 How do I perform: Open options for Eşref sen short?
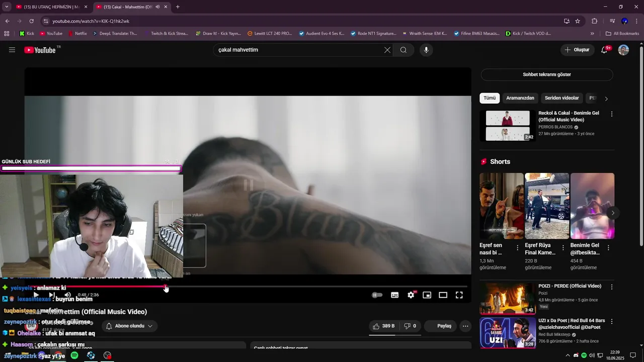coord(518,248)
